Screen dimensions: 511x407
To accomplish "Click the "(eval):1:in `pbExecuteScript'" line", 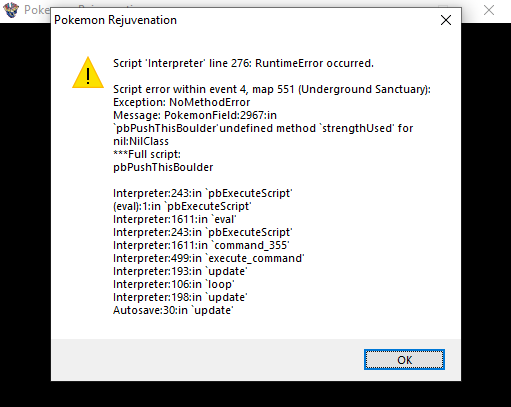I will [182, 206].
